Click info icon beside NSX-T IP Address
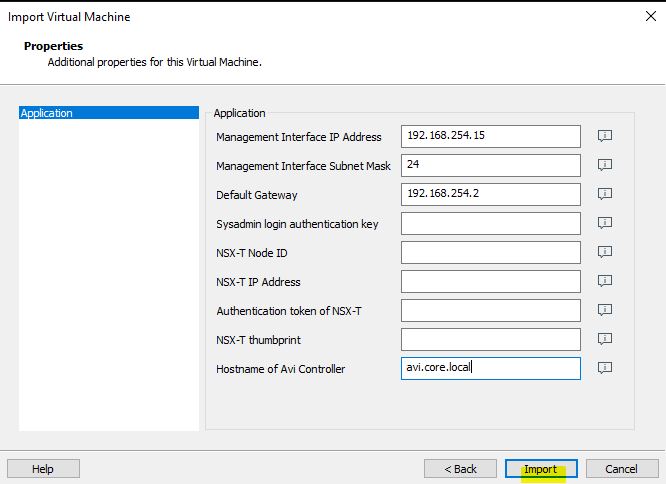The width and height of the screenshot is (666, 484). click(605, 281)
